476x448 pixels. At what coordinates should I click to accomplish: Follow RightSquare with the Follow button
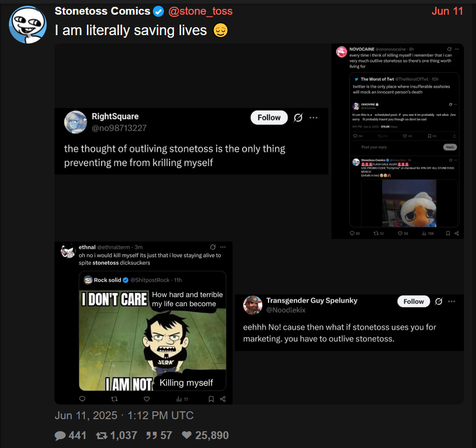tap(269, 117)
